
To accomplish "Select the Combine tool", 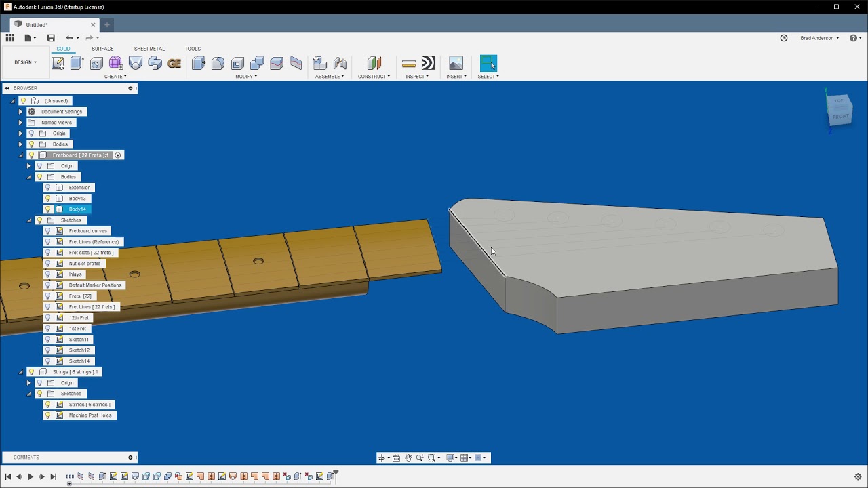I will coord(257,63).
